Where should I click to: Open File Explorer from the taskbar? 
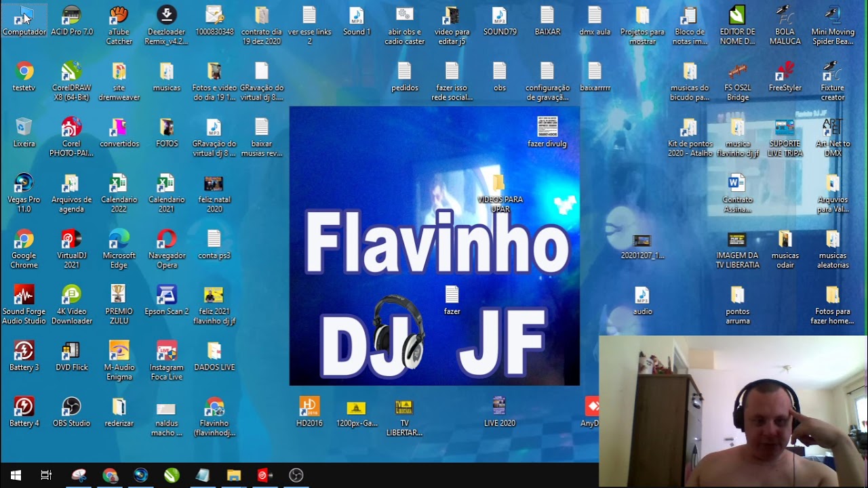click(x=234, y=475)
